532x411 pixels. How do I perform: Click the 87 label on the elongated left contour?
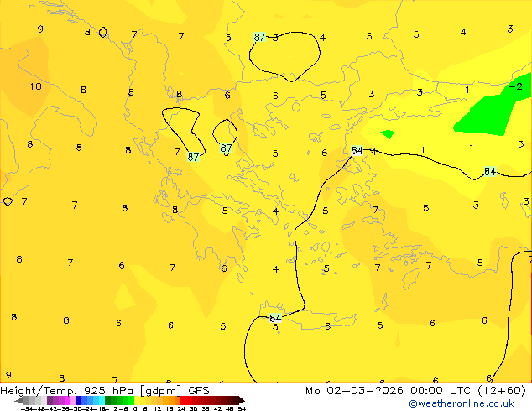click(193, 157)
